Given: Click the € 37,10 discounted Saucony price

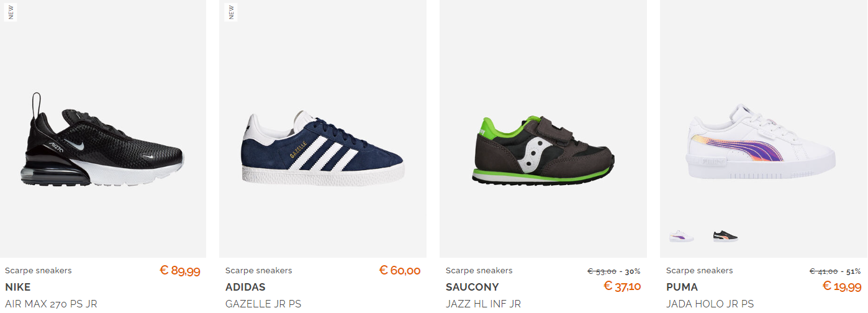Looking at the screenshot, I should (622, 286).
